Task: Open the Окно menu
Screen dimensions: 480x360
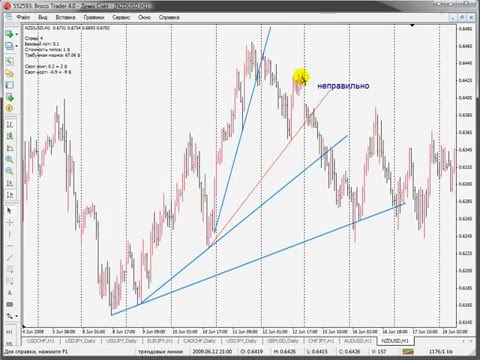Action: click(144, 17)
